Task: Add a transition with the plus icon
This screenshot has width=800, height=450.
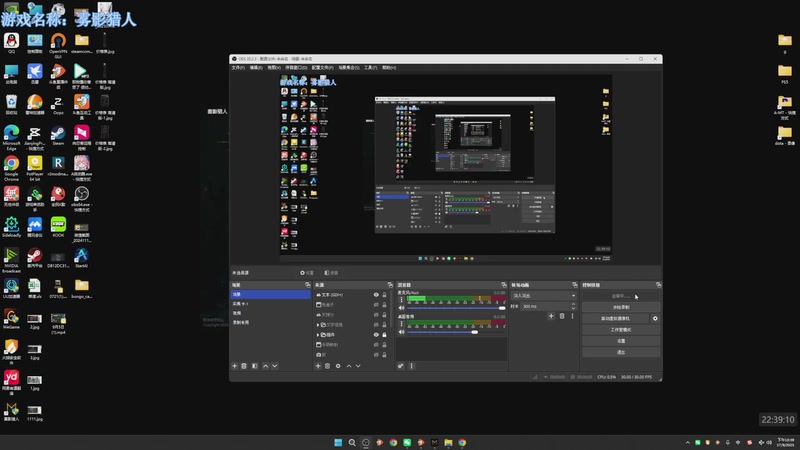Action: (551, 316)
